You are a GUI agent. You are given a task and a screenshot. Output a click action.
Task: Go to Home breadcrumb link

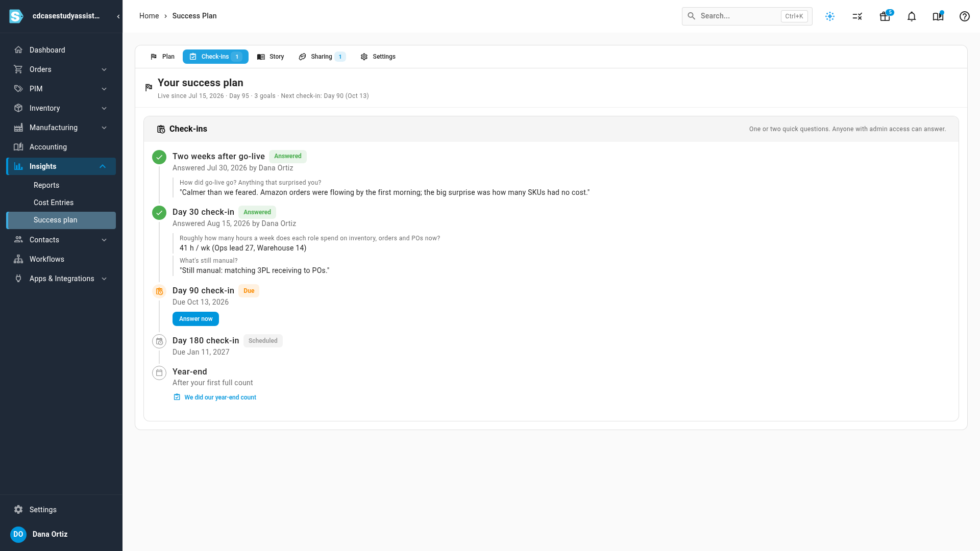coord(149,16)
